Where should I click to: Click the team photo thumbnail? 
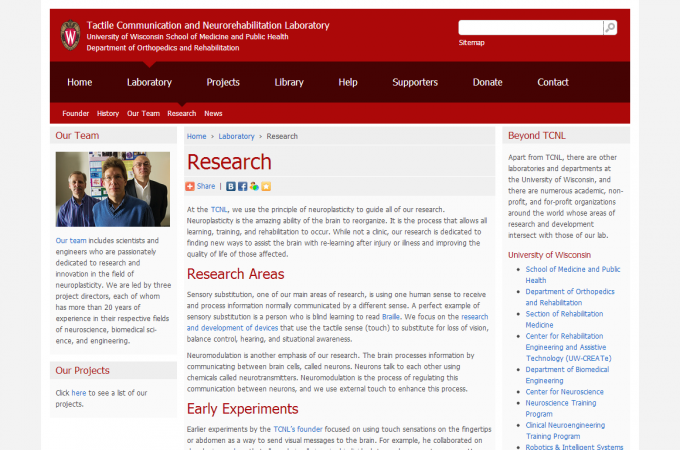click(113, 189)
